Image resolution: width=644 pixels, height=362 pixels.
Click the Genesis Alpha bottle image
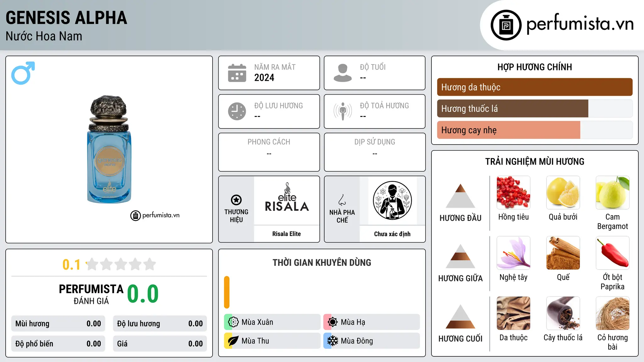coord(109,149)
